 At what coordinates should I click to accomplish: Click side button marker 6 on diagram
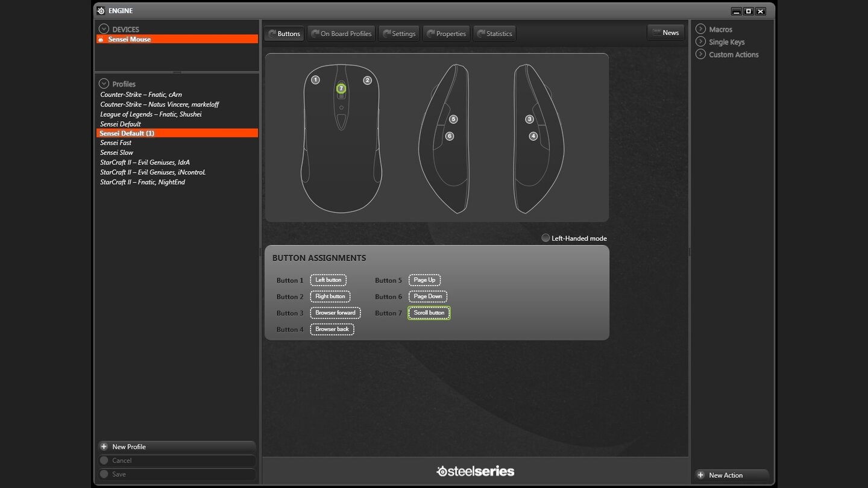[449, 136]
